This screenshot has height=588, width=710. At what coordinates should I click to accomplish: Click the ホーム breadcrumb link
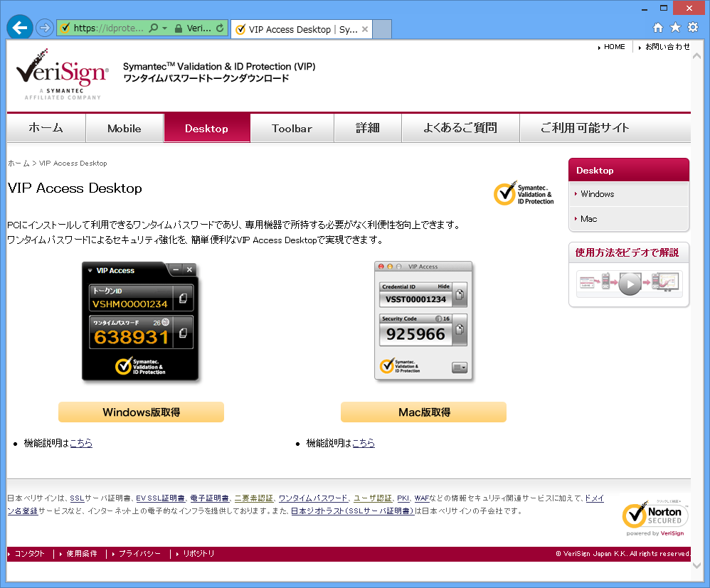coord(18,164)
